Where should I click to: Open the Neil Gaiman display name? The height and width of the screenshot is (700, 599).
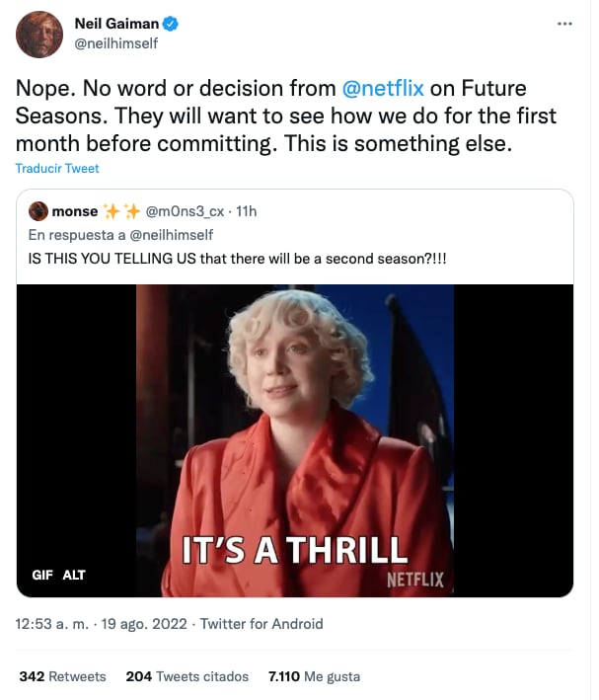pos(116,24)
